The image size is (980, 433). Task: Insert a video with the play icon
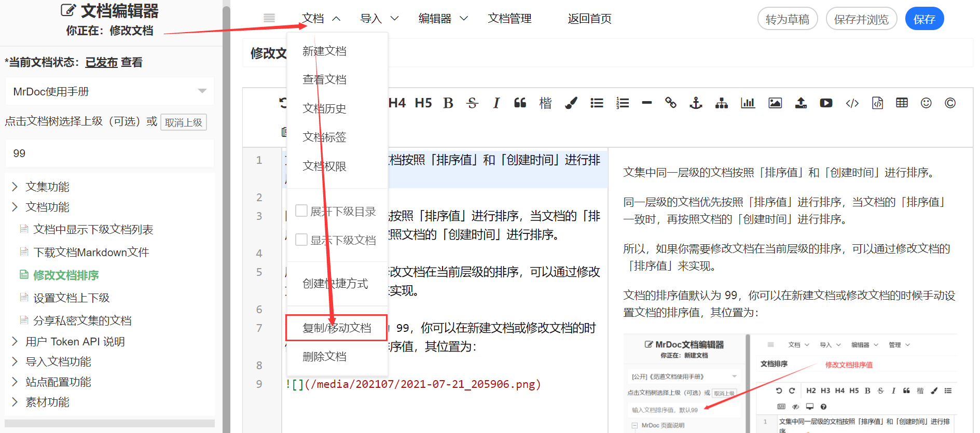[x=826, y=103]
